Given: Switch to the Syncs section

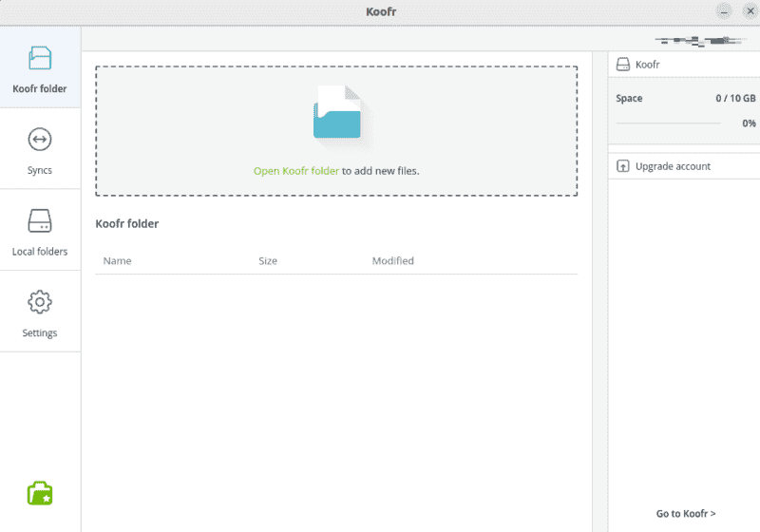Looking at the screenshot, I should click(x=40, y=150).
